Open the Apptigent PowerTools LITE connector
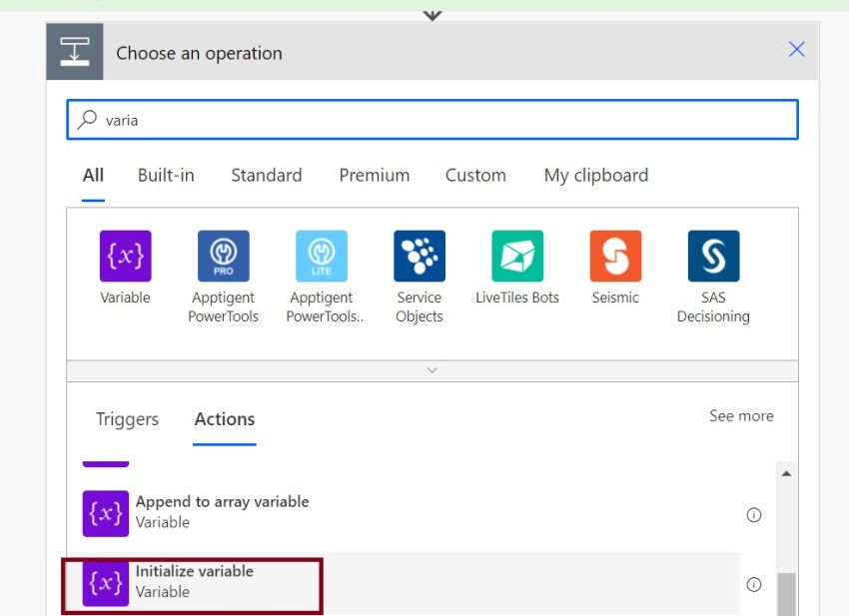The image size is (849, 616). pyautogui.click(x=321, y=255)
